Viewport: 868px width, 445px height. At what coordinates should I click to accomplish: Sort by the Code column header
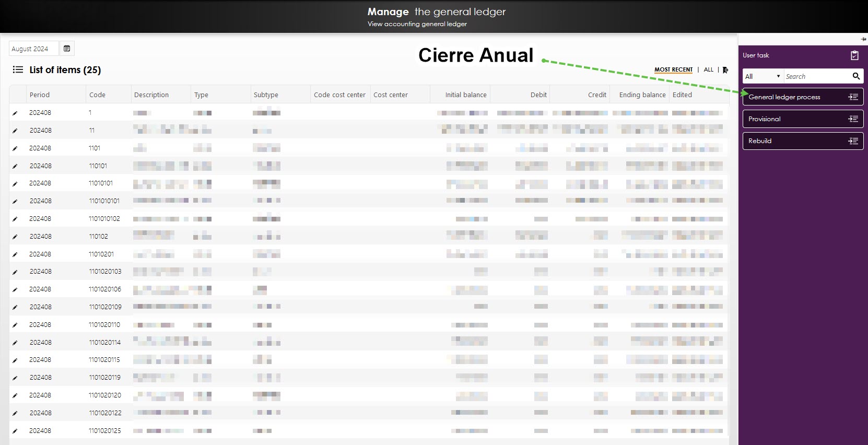97,95
